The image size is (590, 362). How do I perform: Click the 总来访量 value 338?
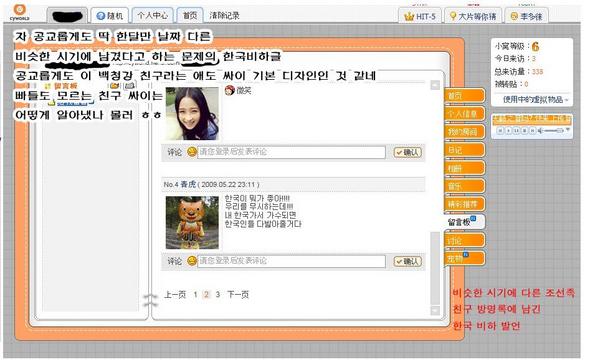coord(537,71)
